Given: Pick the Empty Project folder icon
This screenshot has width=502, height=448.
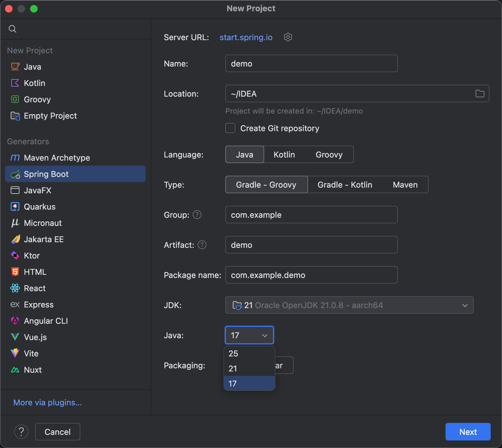Looking at the screenshot, I should click(15, 116).
